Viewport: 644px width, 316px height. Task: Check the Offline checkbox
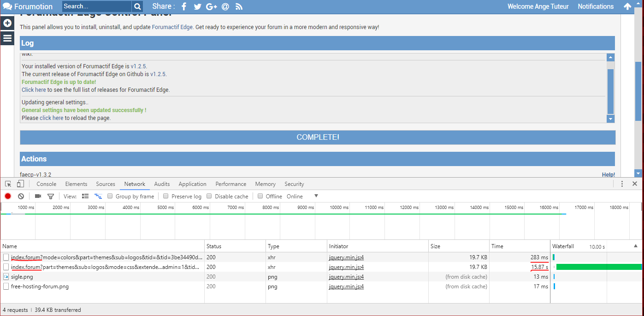tap(260, 196)
